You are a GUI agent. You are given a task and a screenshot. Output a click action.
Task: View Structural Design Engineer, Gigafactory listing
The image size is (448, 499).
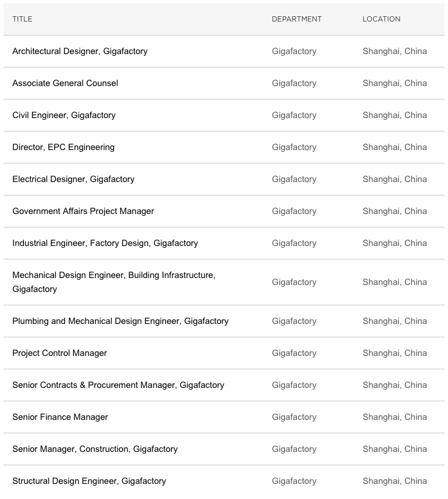(x=89, y=481)
